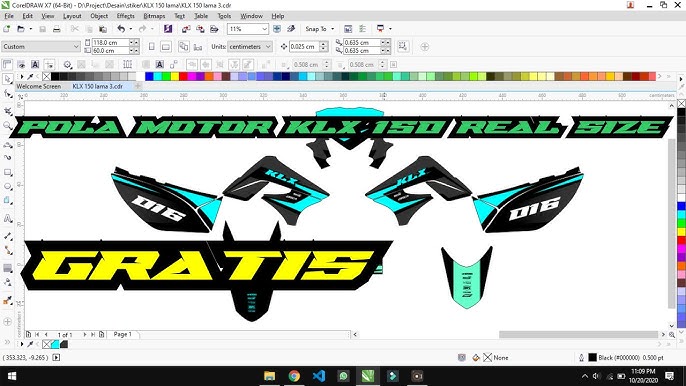The width and height of the screenshot is (686, 386).
Task: Select the Connector tool
Action: point(7,250)
